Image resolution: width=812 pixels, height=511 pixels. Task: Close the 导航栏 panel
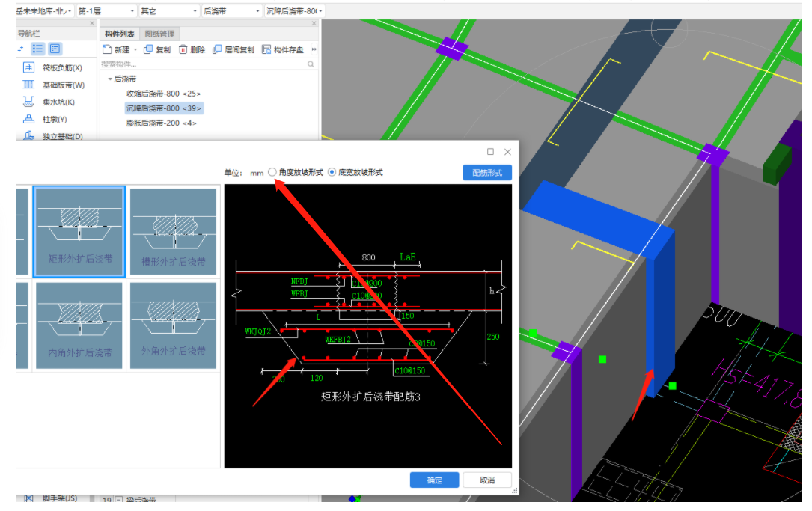(x=92, y=23)
